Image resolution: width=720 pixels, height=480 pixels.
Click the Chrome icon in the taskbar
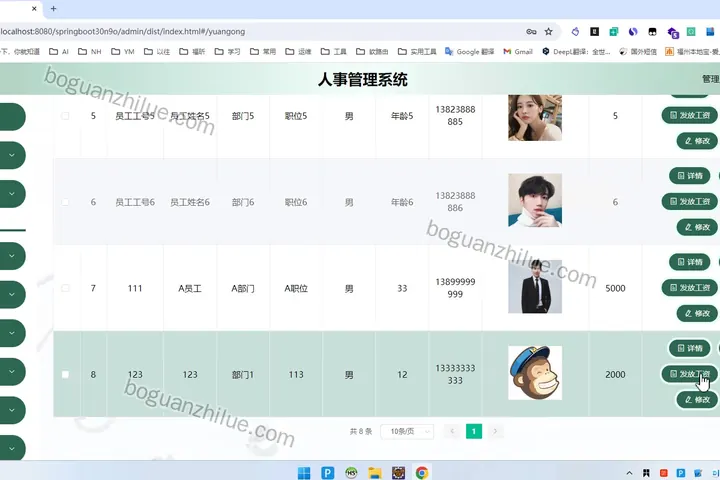(422, 473)
